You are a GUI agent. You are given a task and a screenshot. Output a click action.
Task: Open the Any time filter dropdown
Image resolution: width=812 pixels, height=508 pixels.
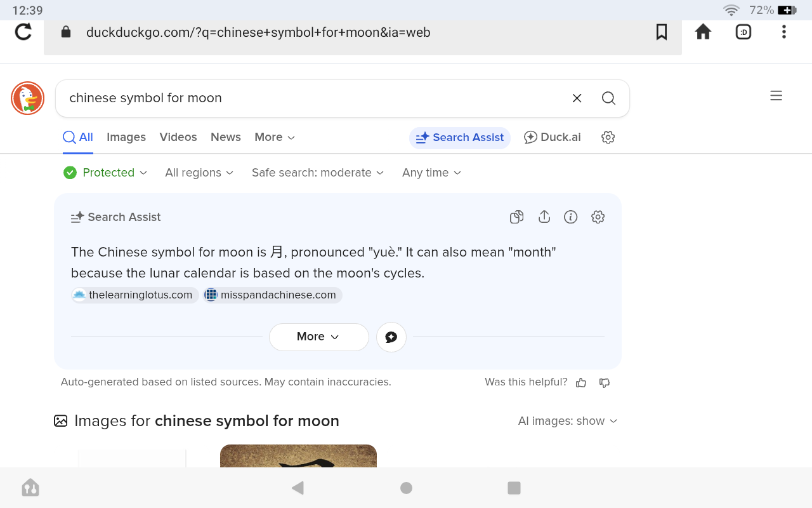click(x=431, y=173)
